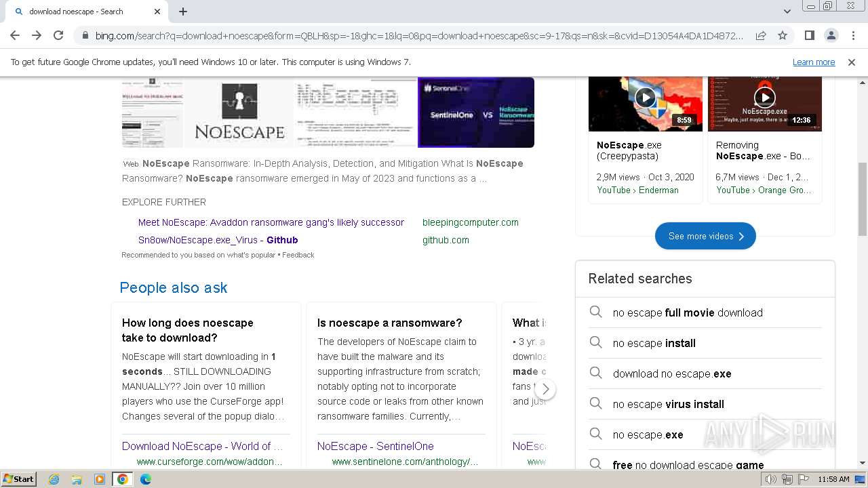Open Learn more link in update bar
The width and height of the screenshot is (868, 488).
(x=814, y=62)
